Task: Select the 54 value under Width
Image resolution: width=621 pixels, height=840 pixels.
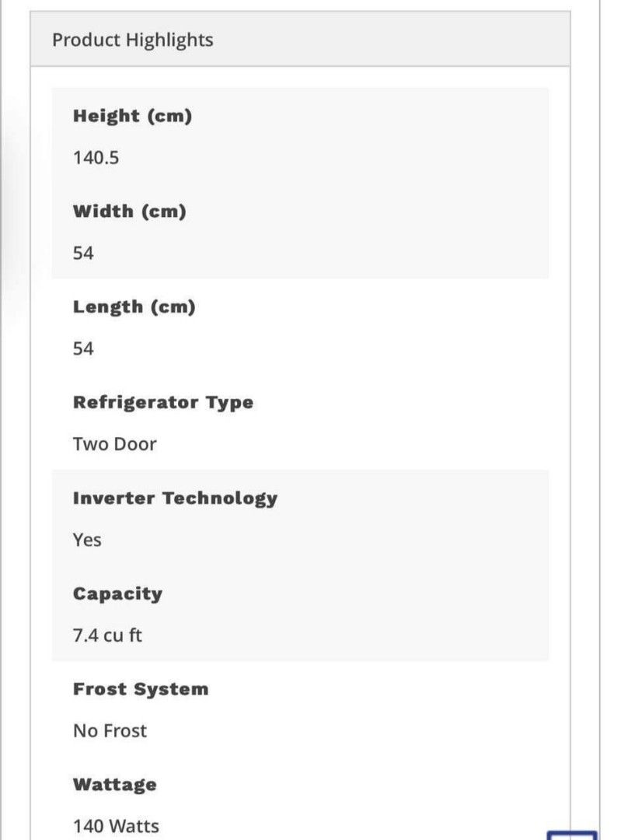Action: (83, 254)
